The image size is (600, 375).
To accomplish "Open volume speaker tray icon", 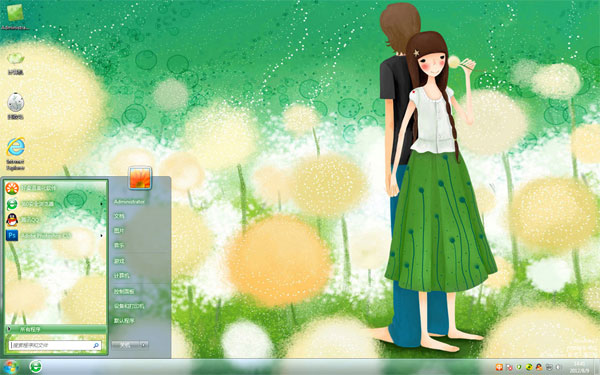I will tap(558, 368).
